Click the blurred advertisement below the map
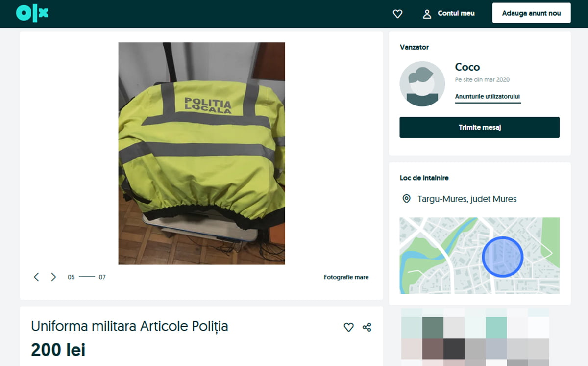The width and height of the screenshot is (588, 366). point(475,337)
